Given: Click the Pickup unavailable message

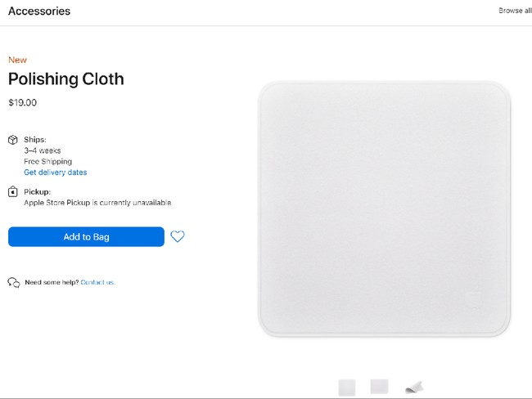Looking at the screenshot, I should click(x=97, y=203).
